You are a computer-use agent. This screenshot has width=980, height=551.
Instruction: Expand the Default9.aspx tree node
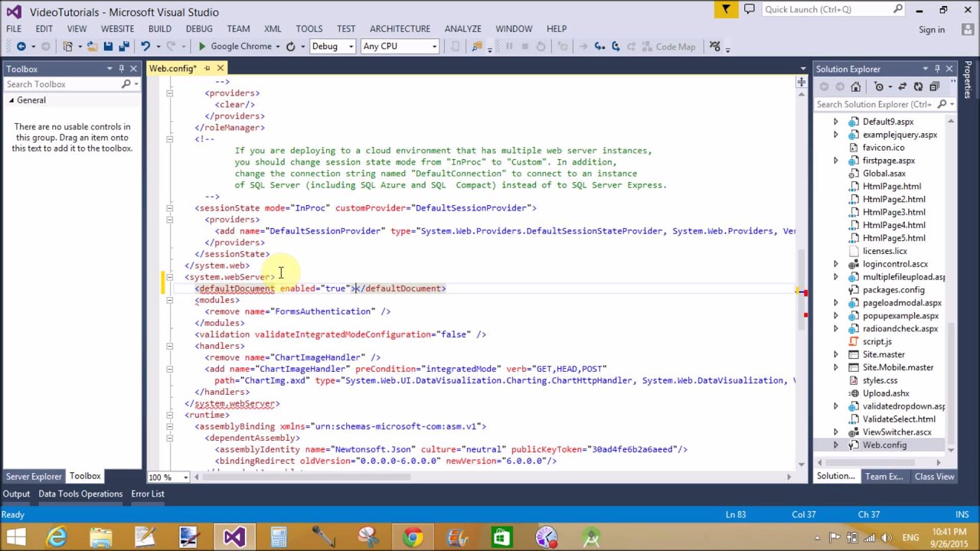835,122
